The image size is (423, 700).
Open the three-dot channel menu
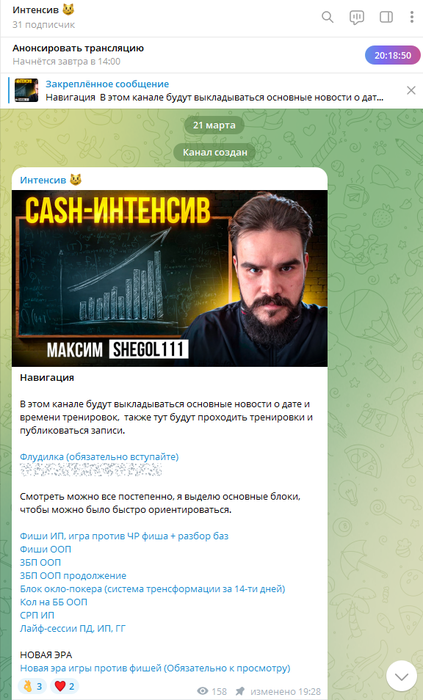411,17
